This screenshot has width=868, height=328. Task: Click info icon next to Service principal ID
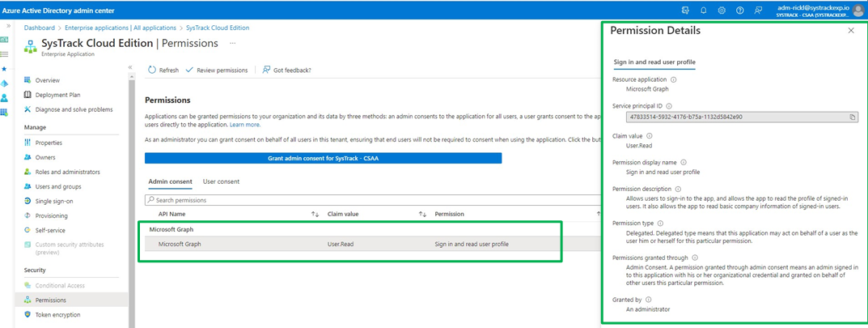669,106
